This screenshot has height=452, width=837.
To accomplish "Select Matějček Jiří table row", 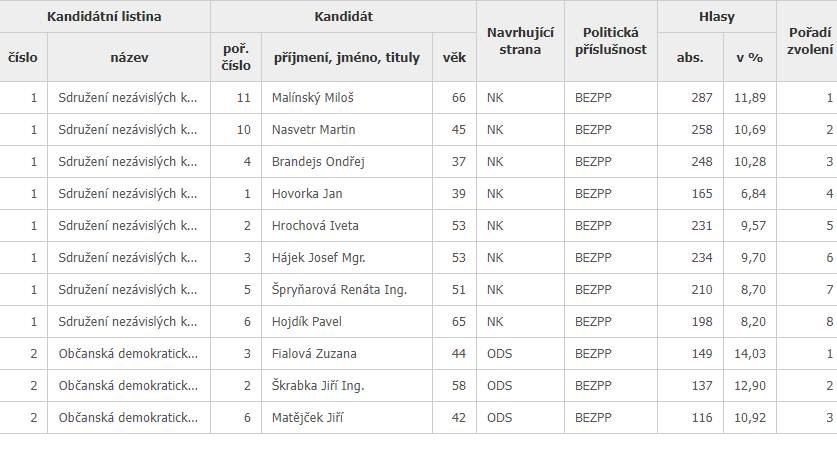I will (418, 418).
